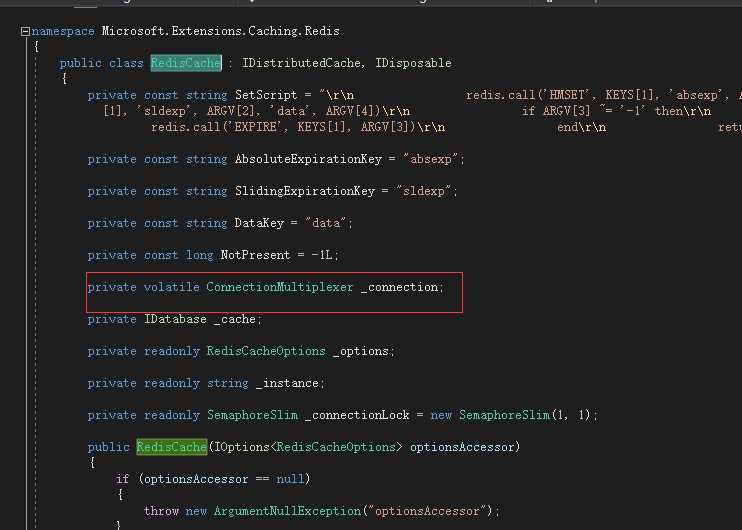742x530 pixels.
Task: Click optionsAccessor parameter in constructor signature
Action: tap(462, 447)
